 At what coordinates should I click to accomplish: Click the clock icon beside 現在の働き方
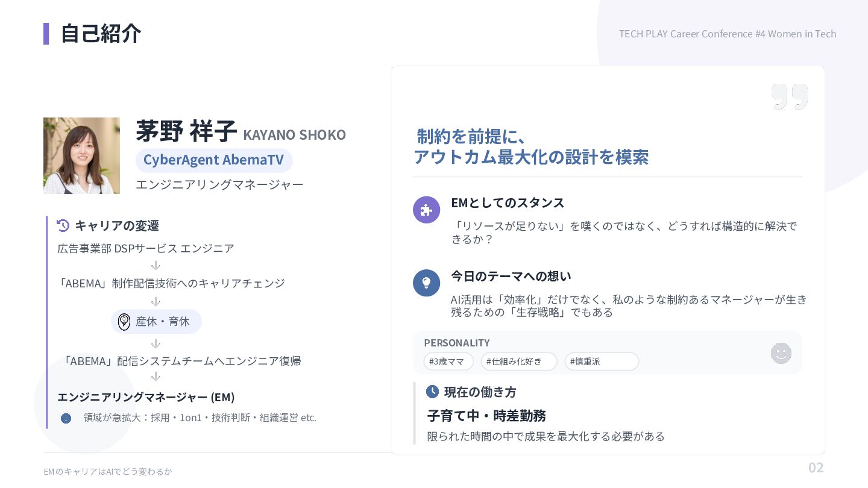pyautogui.click(x=432, y=392)
